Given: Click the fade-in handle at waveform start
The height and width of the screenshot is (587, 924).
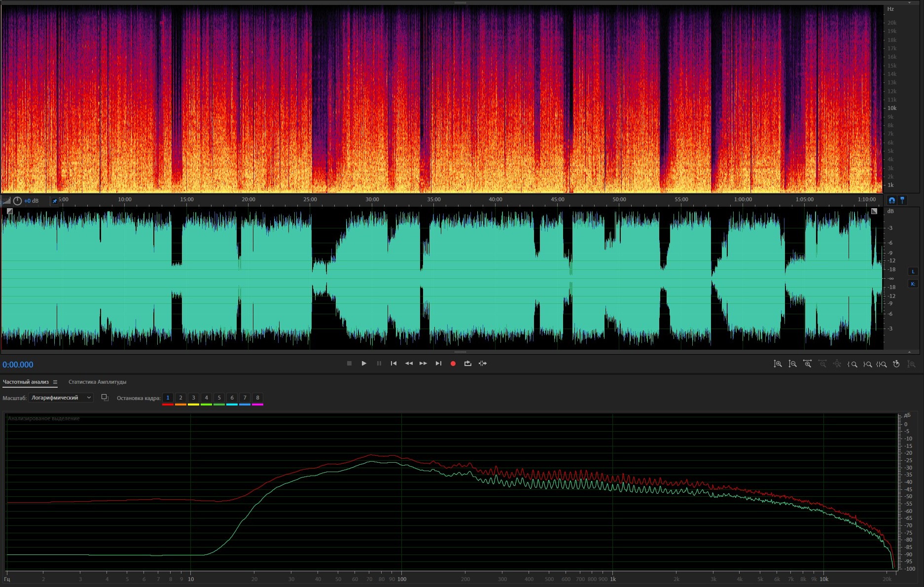Looking at the screenshot, I should pos(9,211).
